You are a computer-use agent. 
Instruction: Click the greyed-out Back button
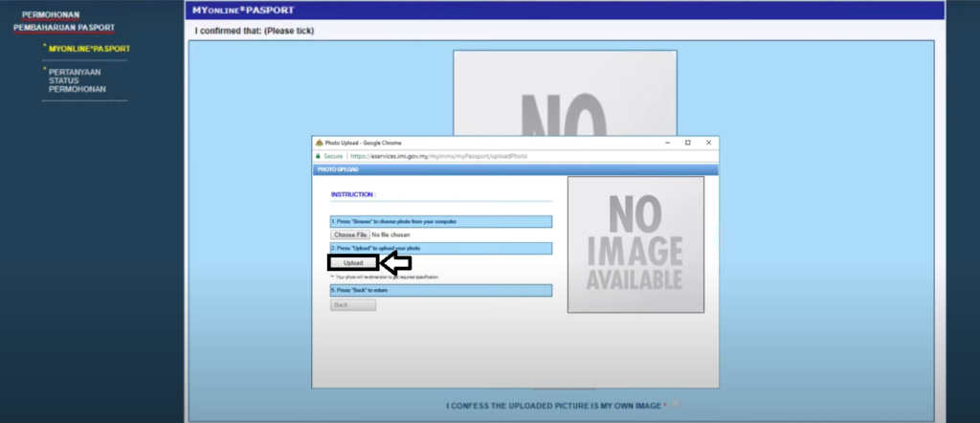[x=352, y=305]
